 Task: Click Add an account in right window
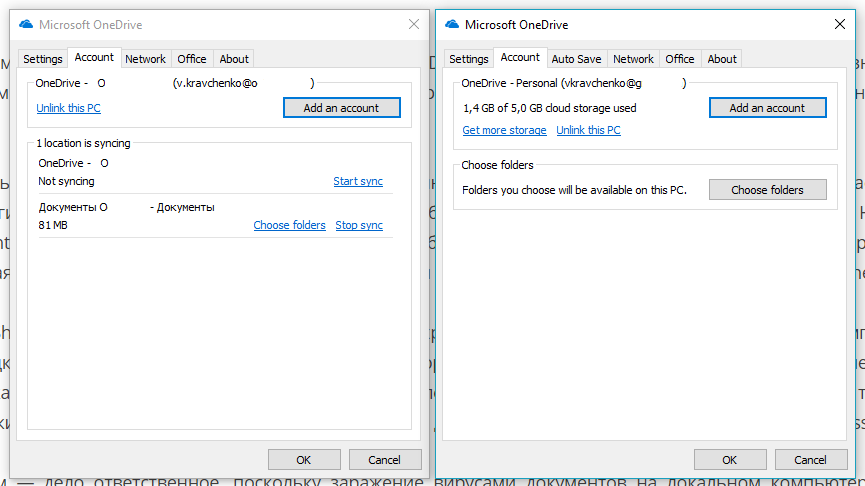coord(767,108)
